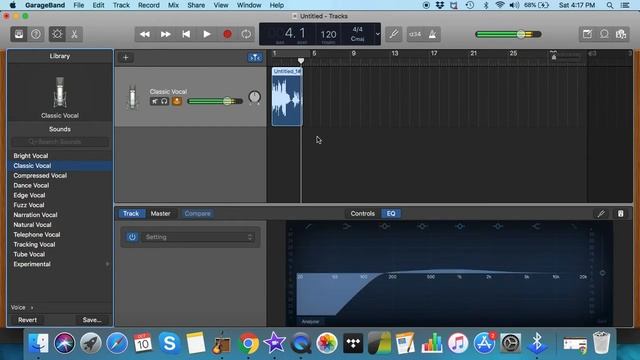640x360 pixels.
Task: Open Quick Help button
Action: click(x=36, y=34)
